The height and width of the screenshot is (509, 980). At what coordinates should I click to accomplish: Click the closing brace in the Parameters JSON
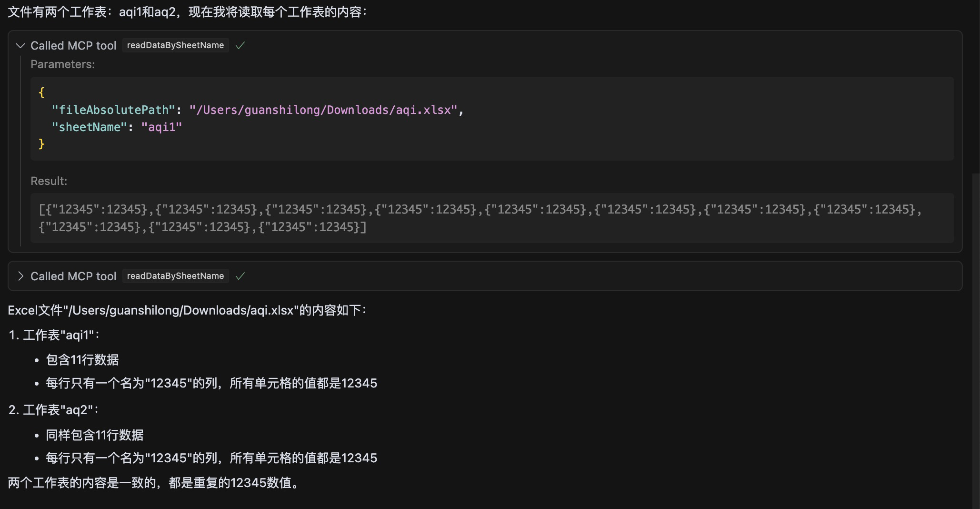42,143
